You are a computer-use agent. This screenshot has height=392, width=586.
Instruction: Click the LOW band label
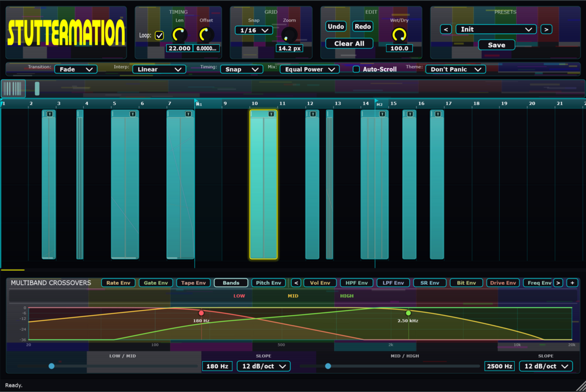click(239, 296)
